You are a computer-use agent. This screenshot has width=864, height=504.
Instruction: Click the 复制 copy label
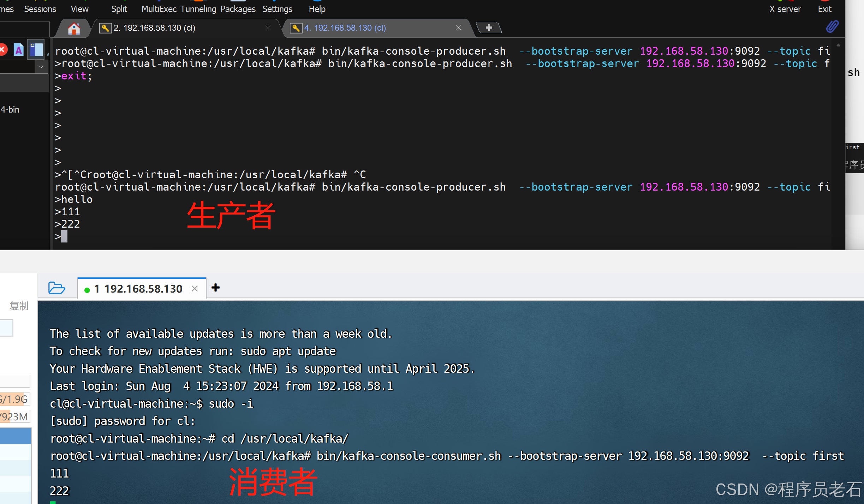(x=19, y=306)
